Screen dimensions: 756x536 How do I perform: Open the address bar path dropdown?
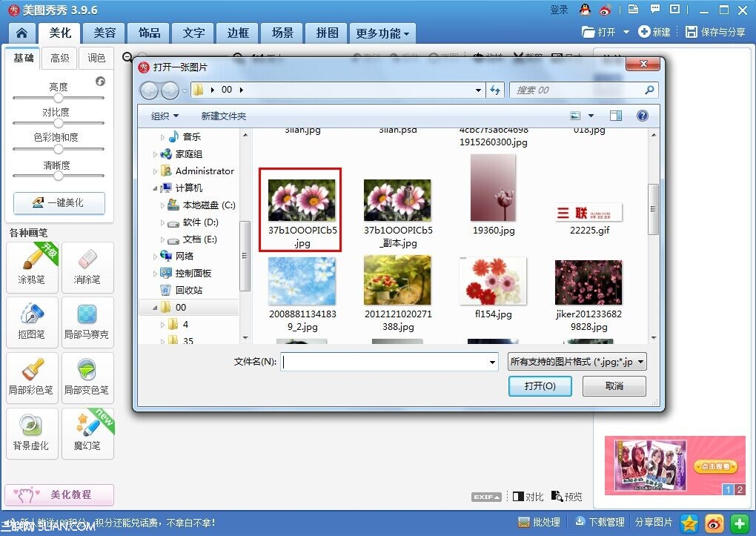point(478,90)
